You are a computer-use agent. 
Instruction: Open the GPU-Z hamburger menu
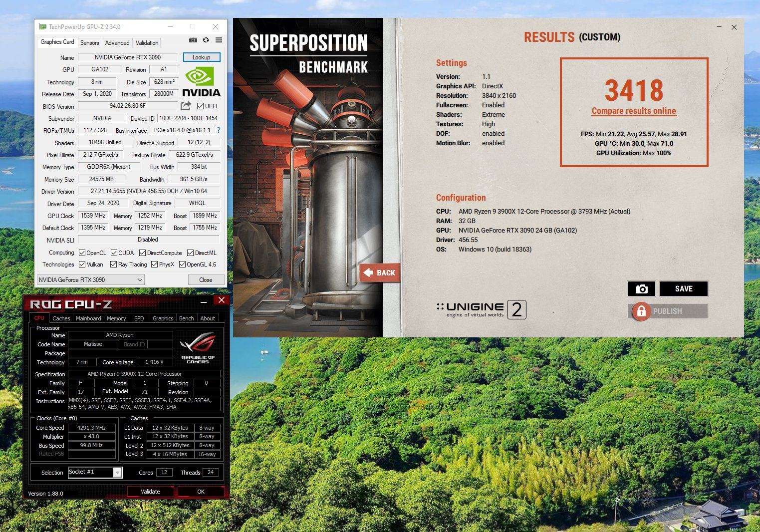tap(219, 40)
